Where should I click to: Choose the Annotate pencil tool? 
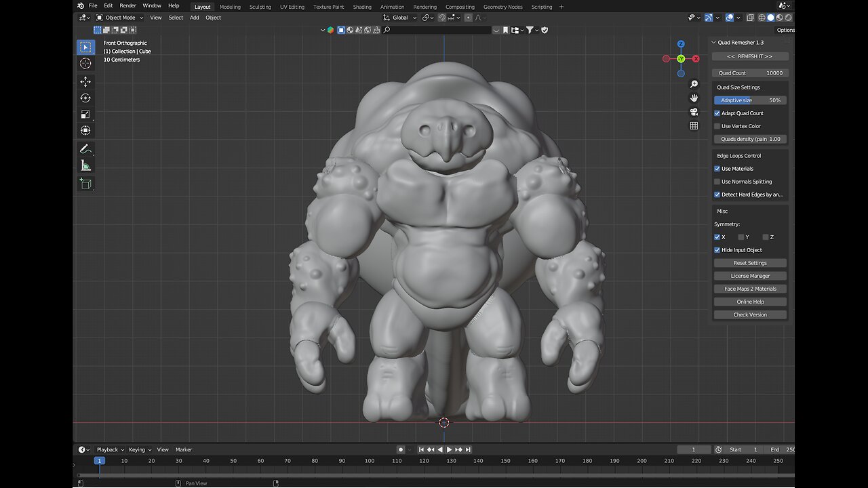point(85,149)
